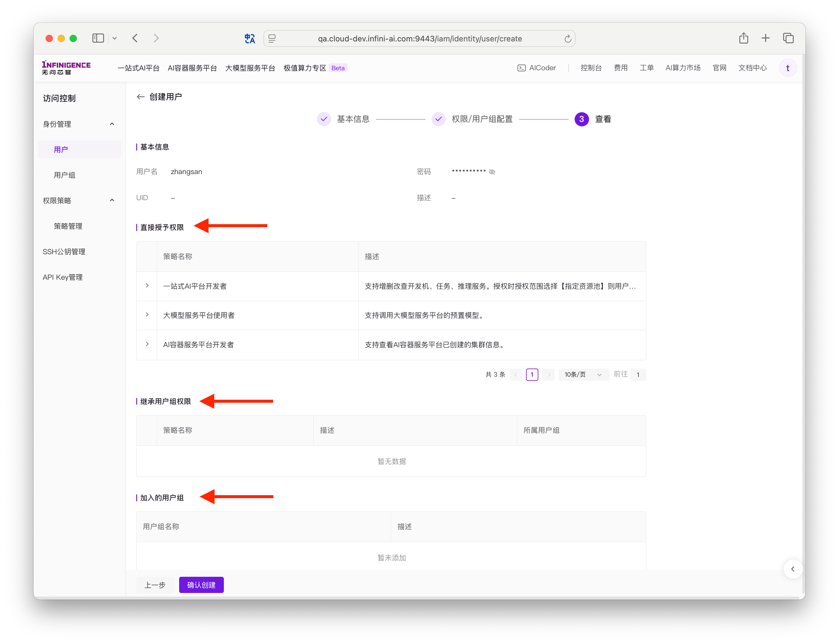
Task: Click the address bar URL
Action: (x=420, y=39)
